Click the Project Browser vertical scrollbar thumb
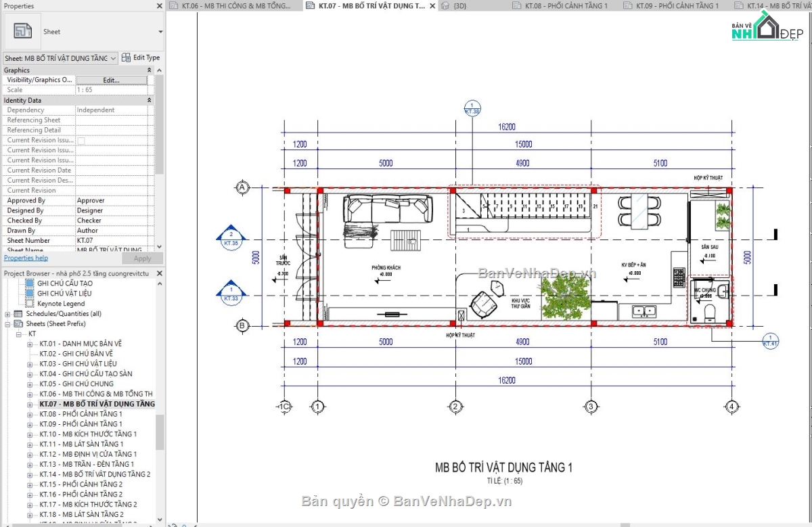The width and height of the screenshot is (812, 527). tap(160, 433)
